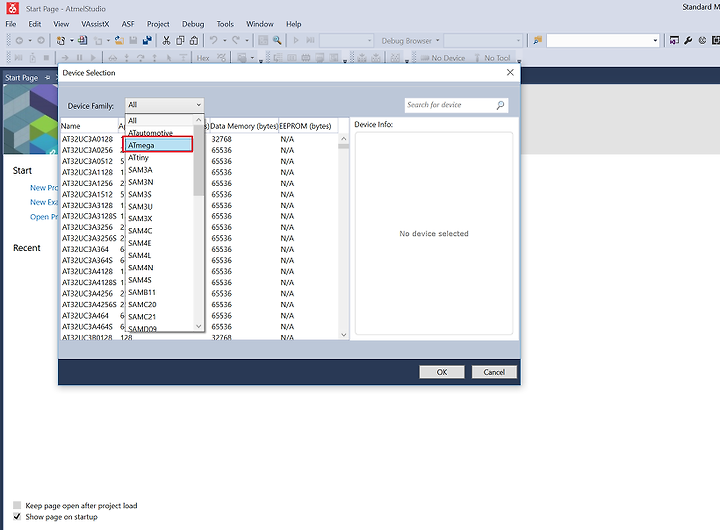Image resolution: width=720 pixels, height=530 pixels.
Task: Click the Hex display toolbar button
Action: coord(203,58)
